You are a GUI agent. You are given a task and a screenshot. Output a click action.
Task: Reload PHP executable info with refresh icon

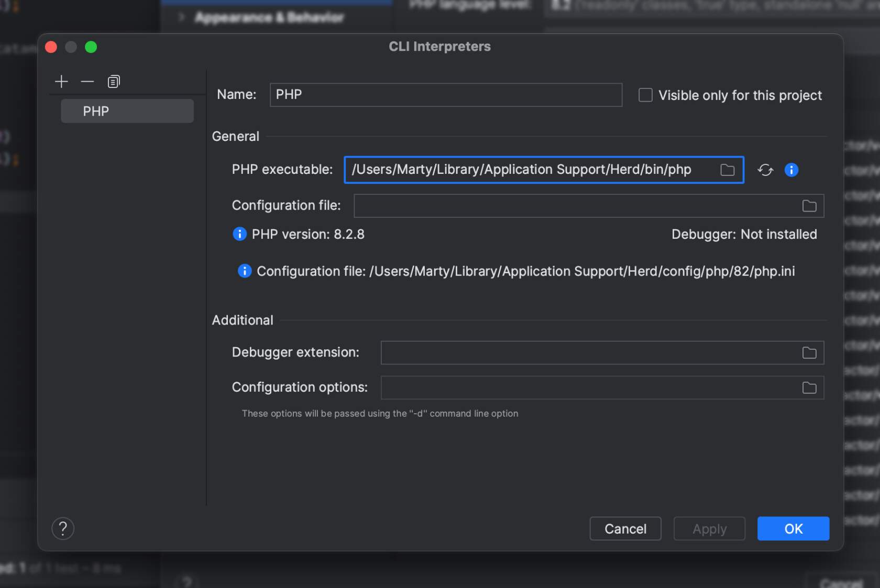click(x=765, y=170)
